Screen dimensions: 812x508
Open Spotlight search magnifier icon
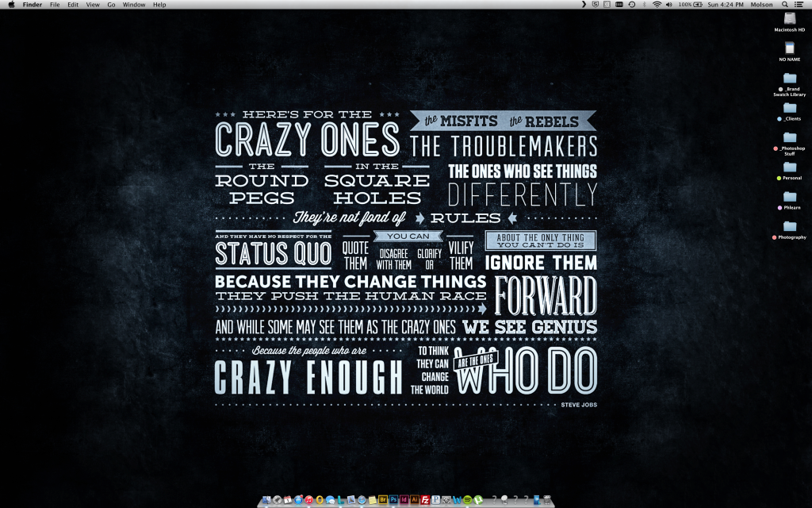[785, 5]
